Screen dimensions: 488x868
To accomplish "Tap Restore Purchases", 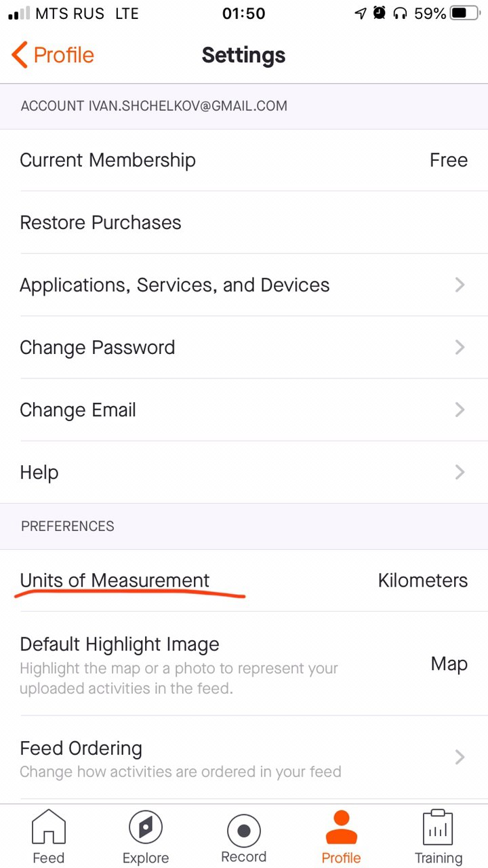I will 100,222.
